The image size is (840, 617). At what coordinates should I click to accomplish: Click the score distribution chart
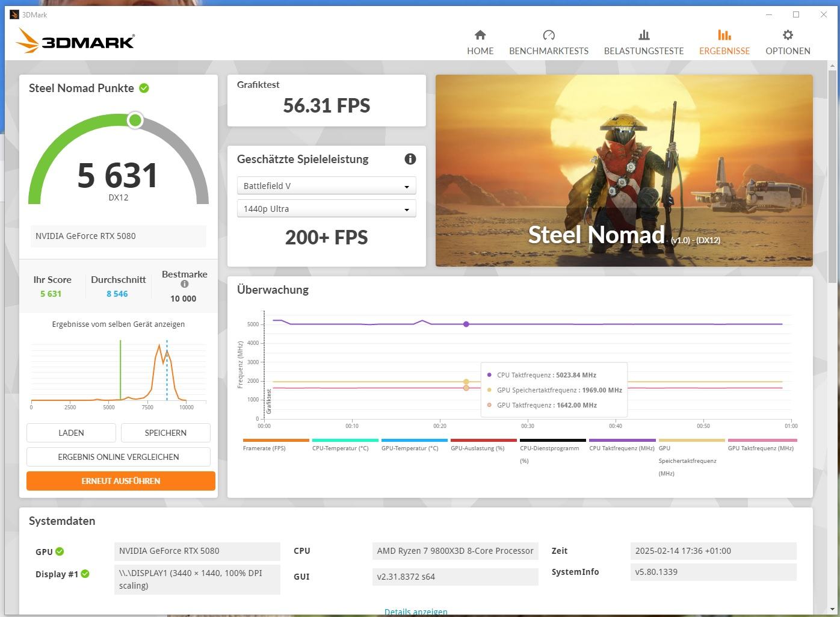point(119,374)
